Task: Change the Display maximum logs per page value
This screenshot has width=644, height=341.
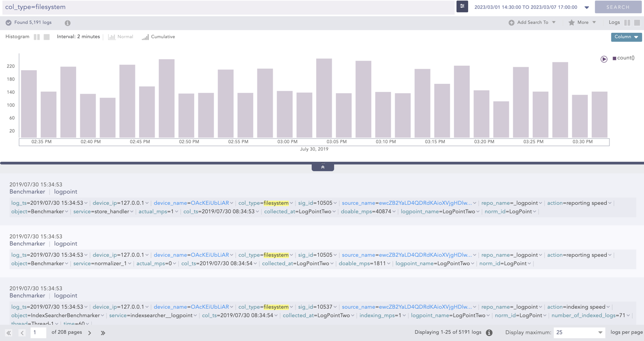Action: (579, 332)
